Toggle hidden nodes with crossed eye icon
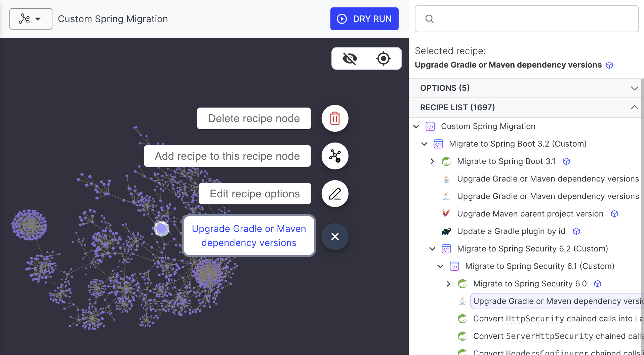644x355 pixels. tap(350, 58)
